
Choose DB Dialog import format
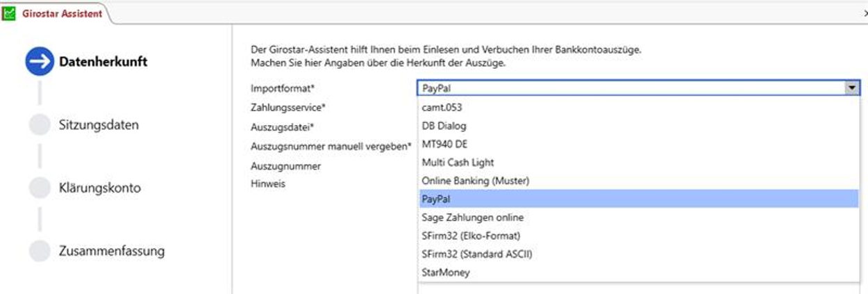click(x=638, y=126)
